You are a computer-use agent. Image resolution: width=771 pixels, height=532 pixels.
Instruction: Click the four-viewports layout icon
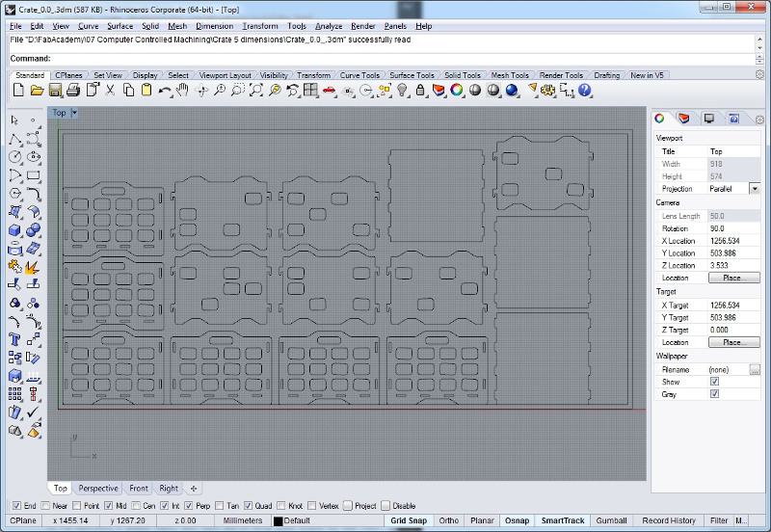point(310,90)
